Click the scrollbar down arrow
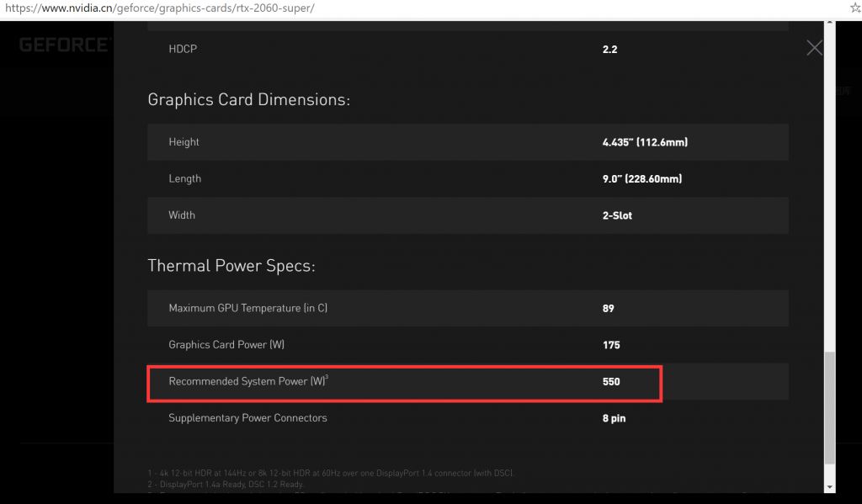 coord(830,486)
